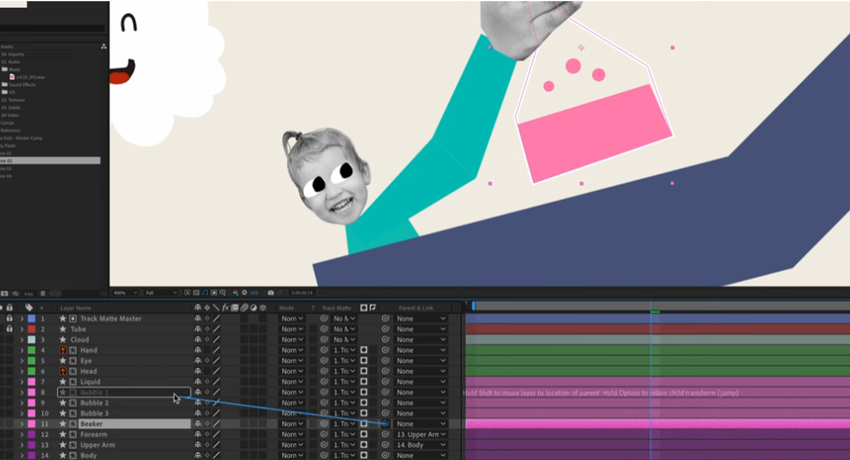Screen dimensions: 850x460
Task: Click track matte pick whip for Tube layer
Action: (x=324, y=329)
